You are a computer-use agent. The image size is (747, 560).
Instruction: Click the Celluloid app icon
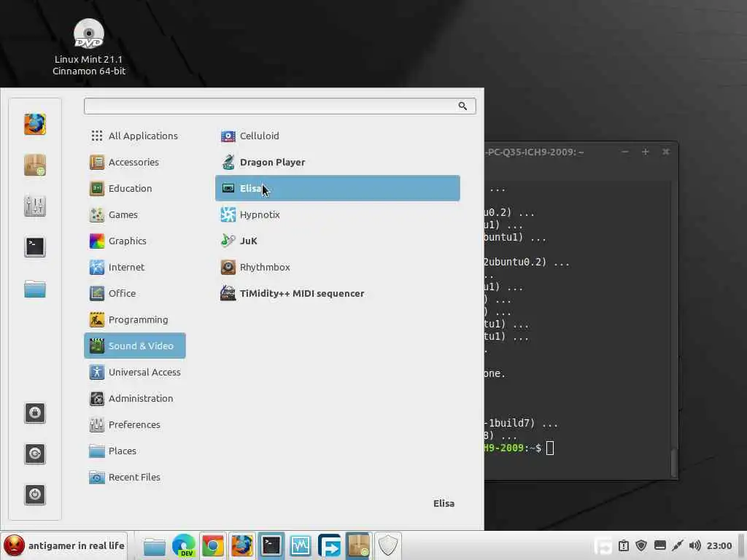coord(228,136)
